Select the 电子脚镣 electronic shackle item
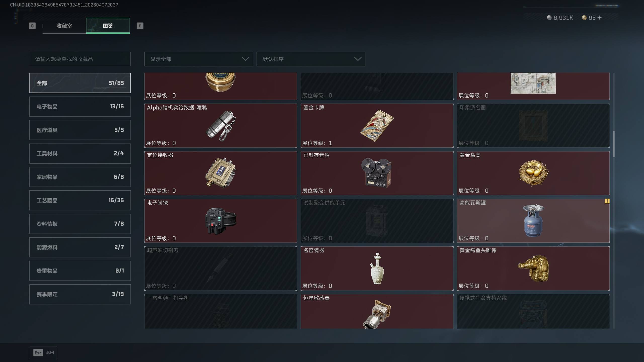The width and height of the screenshot is (644, 362). (221, 221)
